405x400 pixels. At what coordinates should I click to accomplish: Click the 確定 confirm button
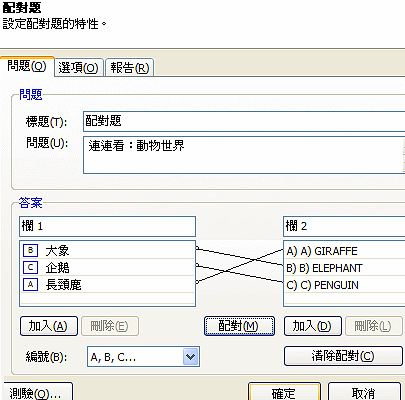(284, 392)
